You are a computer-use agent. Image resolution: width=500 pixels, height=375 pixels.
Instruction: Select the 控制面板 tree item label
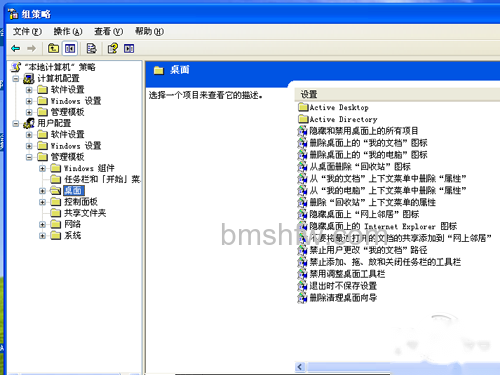click(81, 202)
